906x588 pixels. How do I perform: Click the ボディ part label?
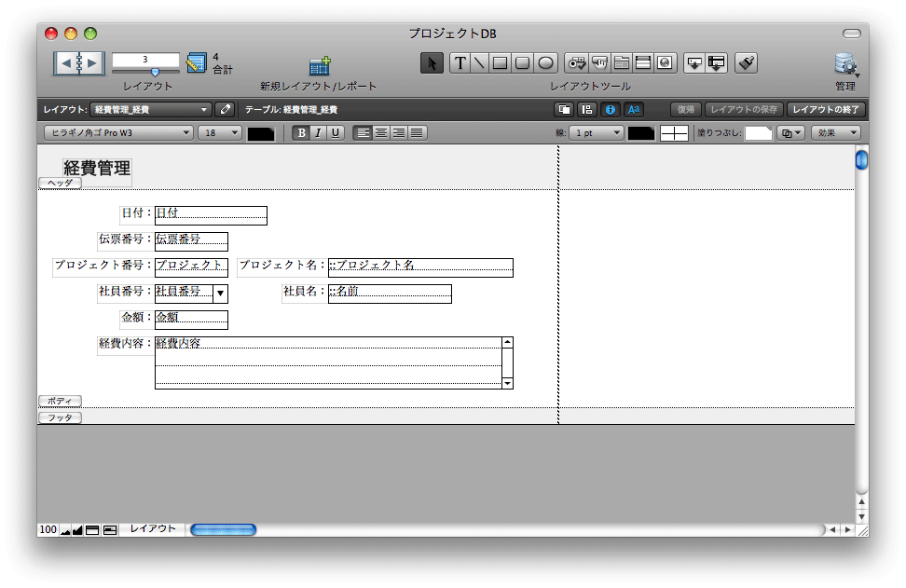pos(60,401)
